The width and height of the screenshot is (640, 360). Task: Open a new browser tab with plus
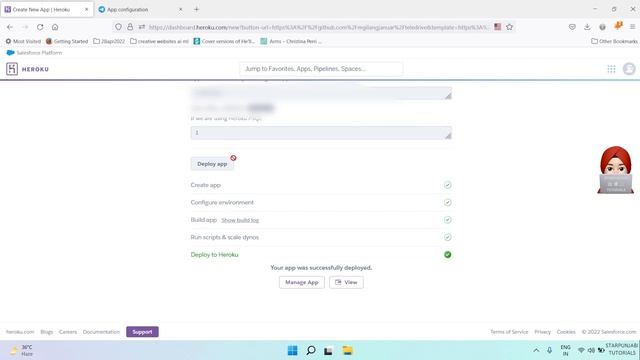(x=196, y=9)
